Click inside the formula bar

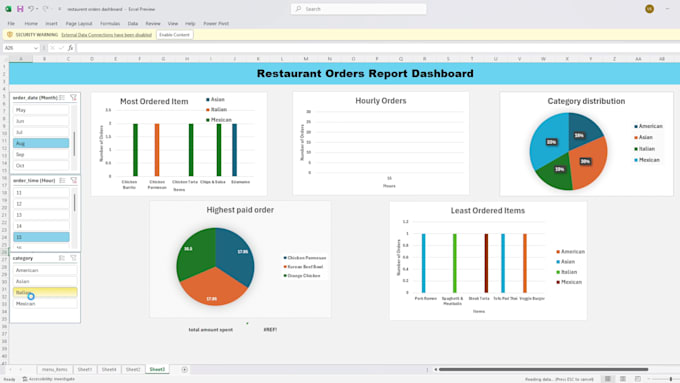377,48
